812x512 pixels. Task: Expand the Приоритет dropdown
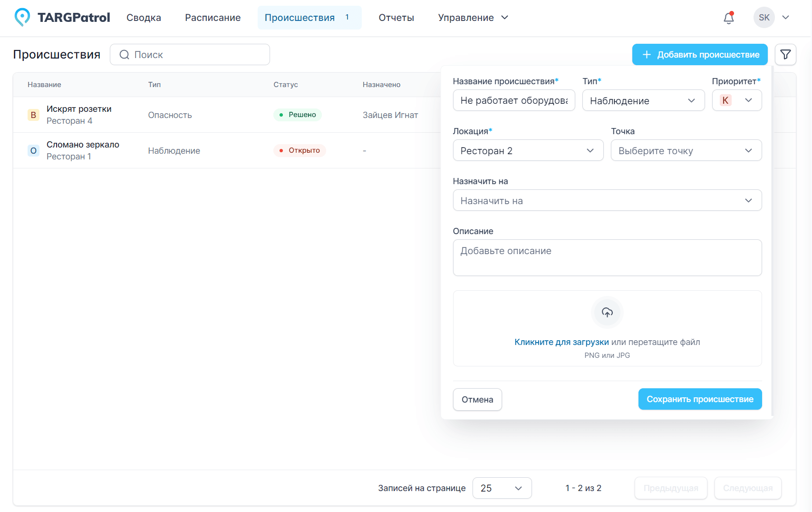pyautogui.click(x=736, y=100)
